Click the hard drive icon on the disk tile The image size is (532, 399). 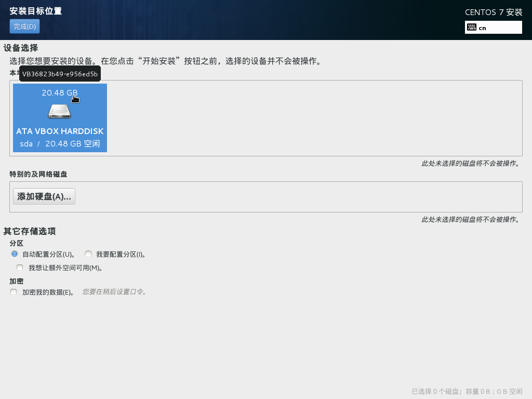pos(59,111)
